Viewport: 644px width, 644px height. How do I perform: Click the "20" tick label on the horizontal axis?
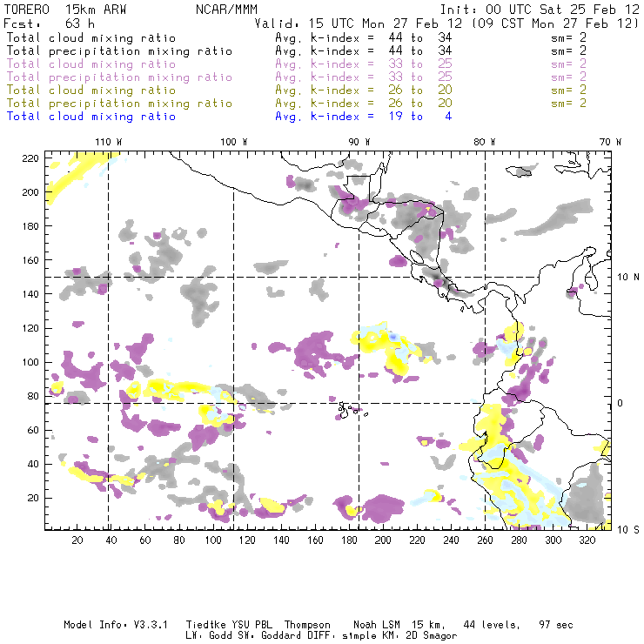[77, 540]
